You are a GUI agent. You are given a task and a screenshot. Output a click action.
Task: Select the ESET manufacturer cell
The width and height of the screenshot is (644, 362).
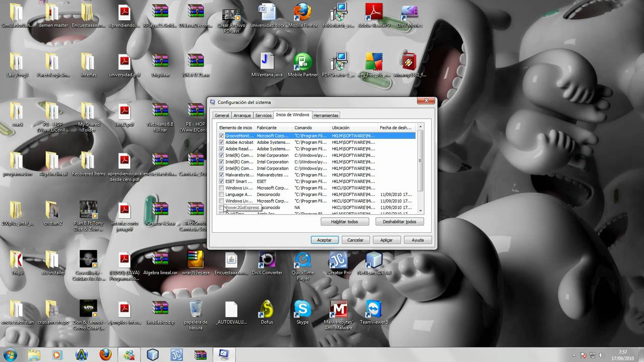click(x=262, y=182)
